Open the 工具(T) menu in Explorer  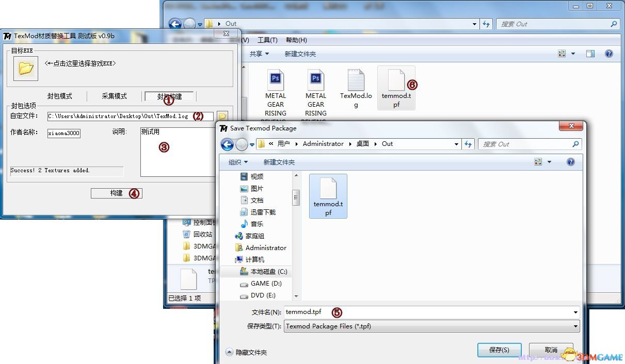(x=267, y=40)
